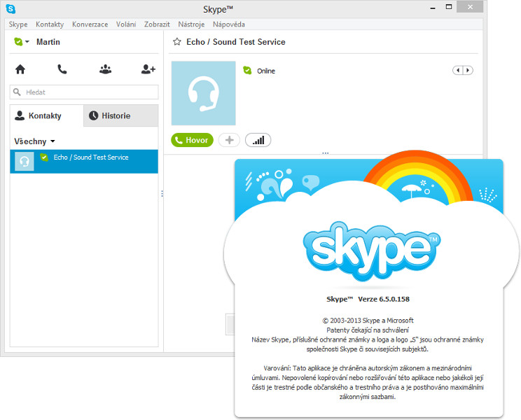
Task: Click the magnifier icon in the search box
Action: [17, 92]
